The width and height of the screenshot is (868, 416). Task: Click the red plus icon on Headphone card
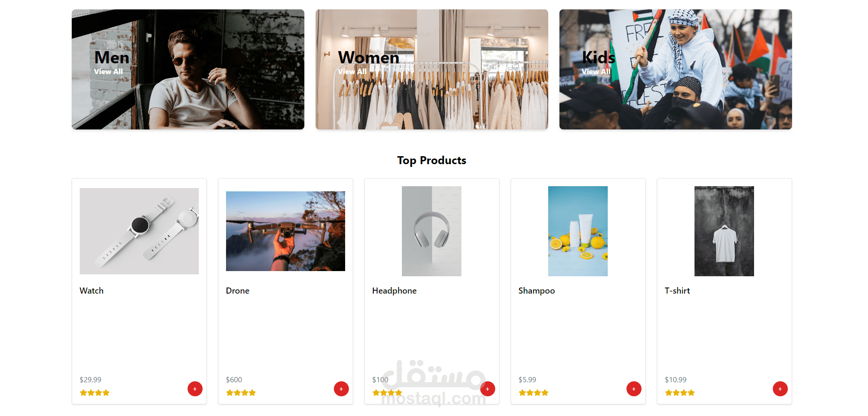488,389
